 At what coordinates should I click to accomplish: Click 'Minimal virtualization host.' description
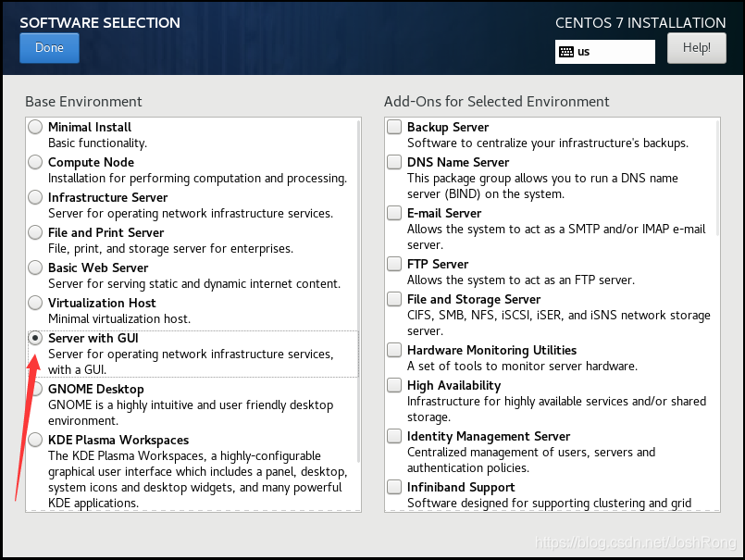coord(119,319)
